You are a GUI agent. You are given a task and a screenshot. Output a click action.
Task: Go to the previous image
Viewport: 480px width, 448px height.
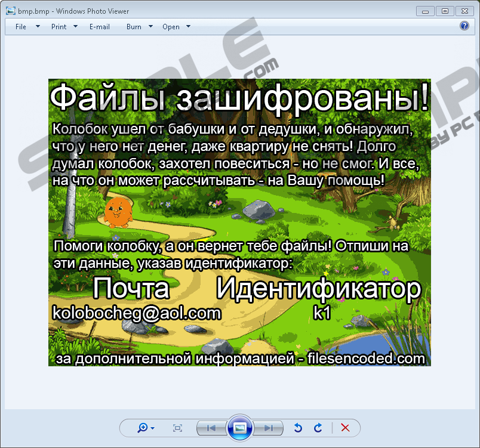pos(210,428)
